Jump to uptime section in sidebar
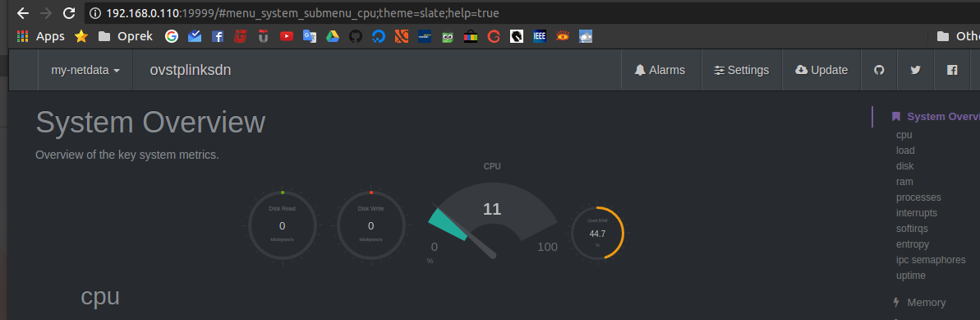This screenshot has width=980, height=320. (911, 276)
